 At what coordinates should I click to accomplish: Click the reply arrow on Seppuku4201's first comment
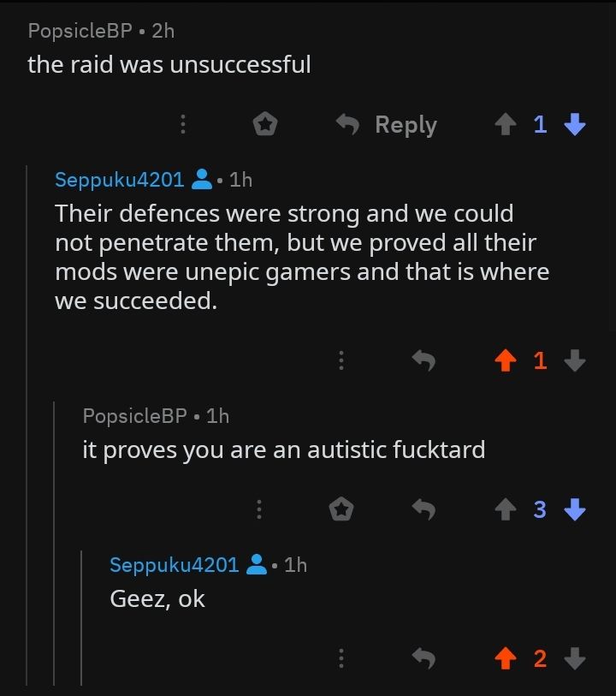pyautogui.click(x=423, y=360)
